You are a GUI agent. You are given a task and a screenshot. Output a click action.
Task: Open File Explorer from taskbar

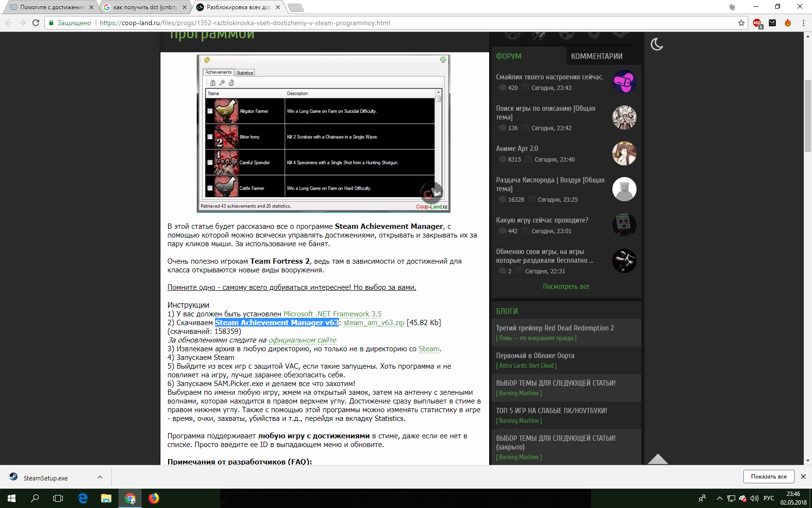106,498
